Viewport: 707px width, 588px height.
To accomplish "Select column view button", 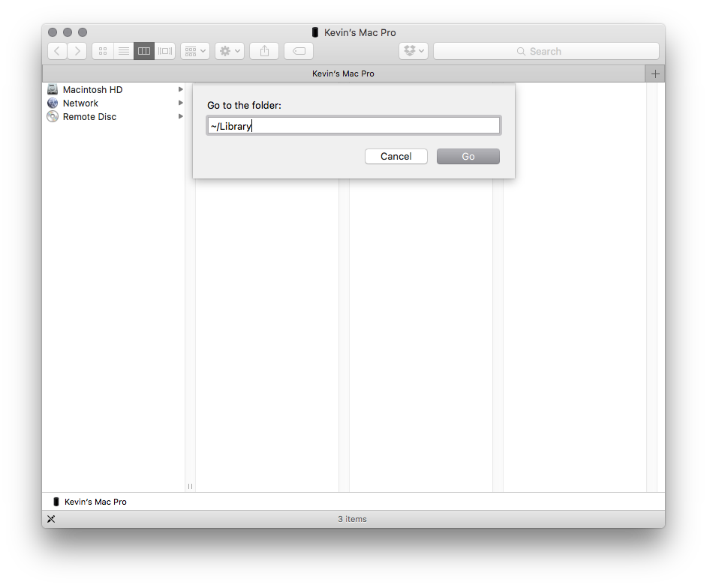I will 144,51.
